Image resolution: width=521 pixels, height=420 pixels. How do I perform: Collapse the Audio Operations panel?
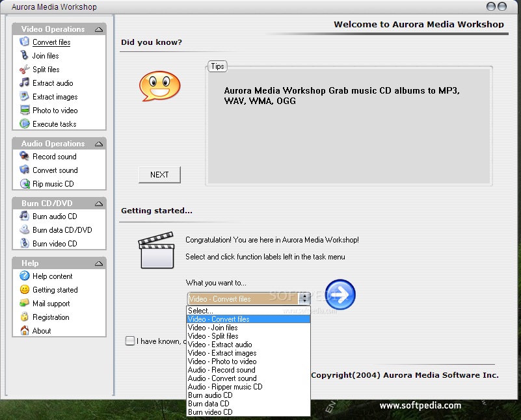(99, 144)
